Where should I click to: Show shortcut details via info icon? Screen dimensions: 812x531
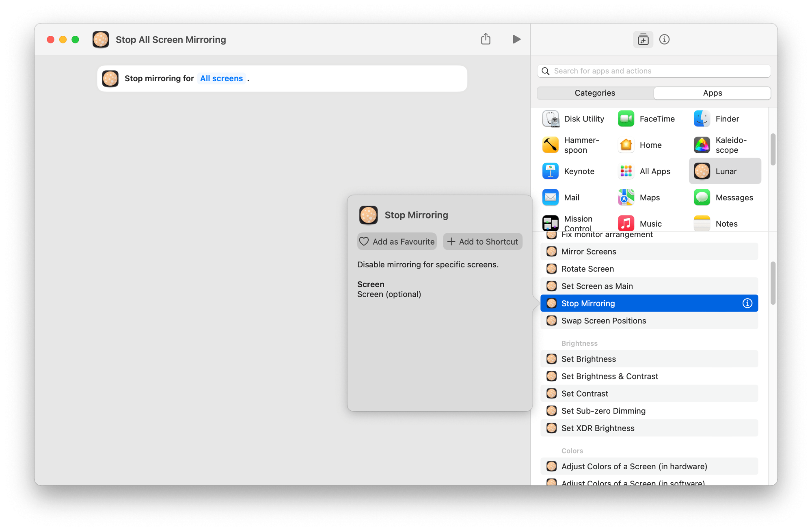tap(664, 39)
